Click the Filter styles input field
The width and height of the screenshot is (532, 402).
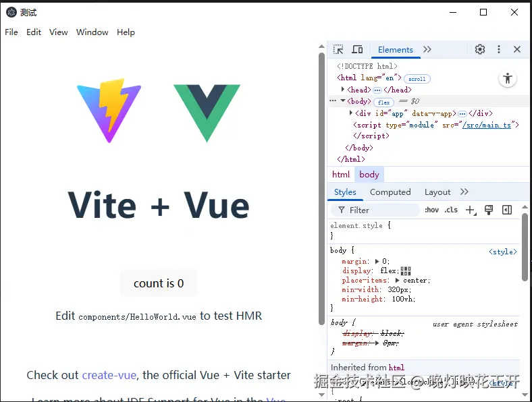tap(375, 210)
